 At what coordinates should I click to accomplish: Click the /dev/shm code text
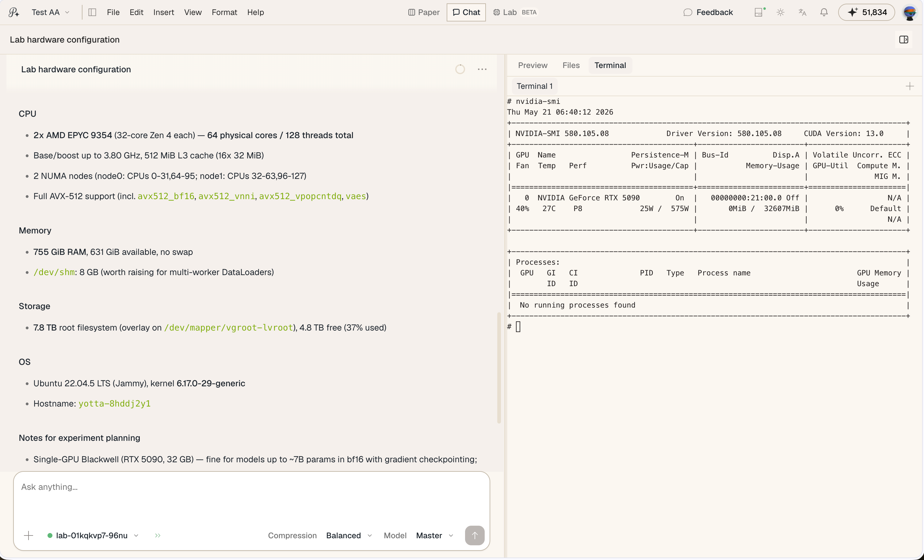54,273
